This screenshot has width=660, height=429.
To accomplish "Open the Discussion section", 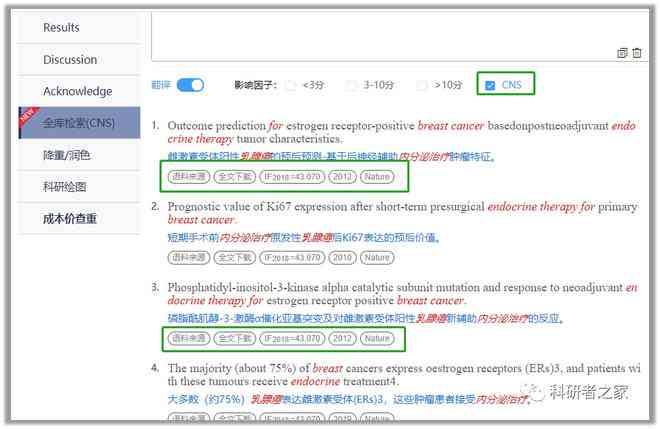I will pyautogui.click(x=79, y=60).
